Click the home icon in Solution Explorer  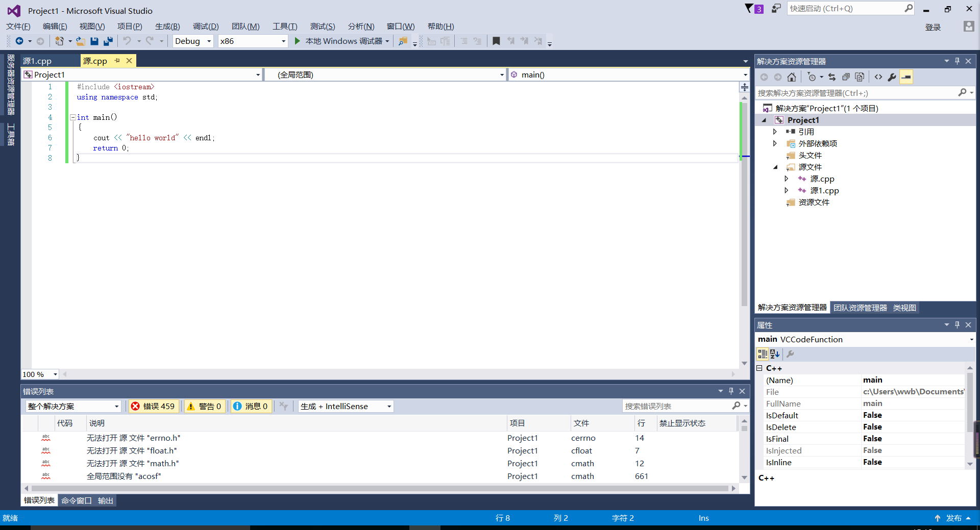[792, 77]
